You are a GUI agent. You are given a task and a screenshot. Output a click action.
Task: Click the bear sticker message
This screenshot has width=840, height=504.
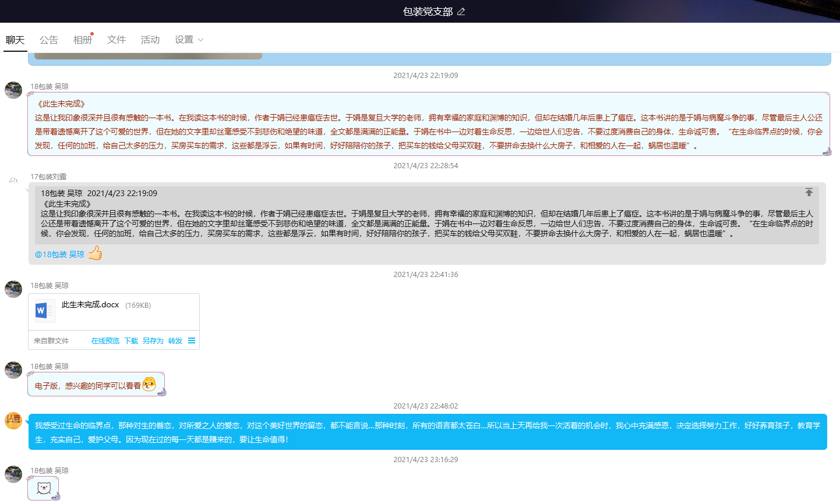tap(44, 488)
